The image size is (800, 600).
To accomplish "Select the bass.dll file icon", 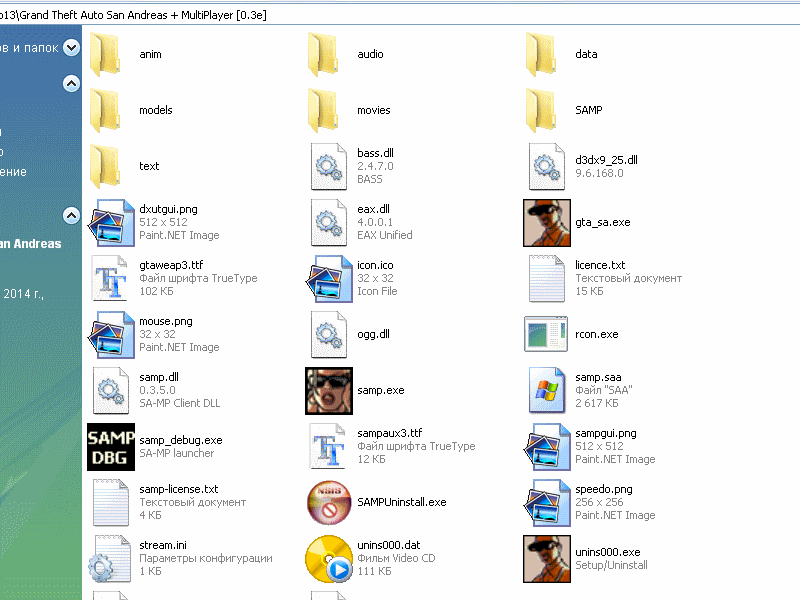I will coord(329,166).
